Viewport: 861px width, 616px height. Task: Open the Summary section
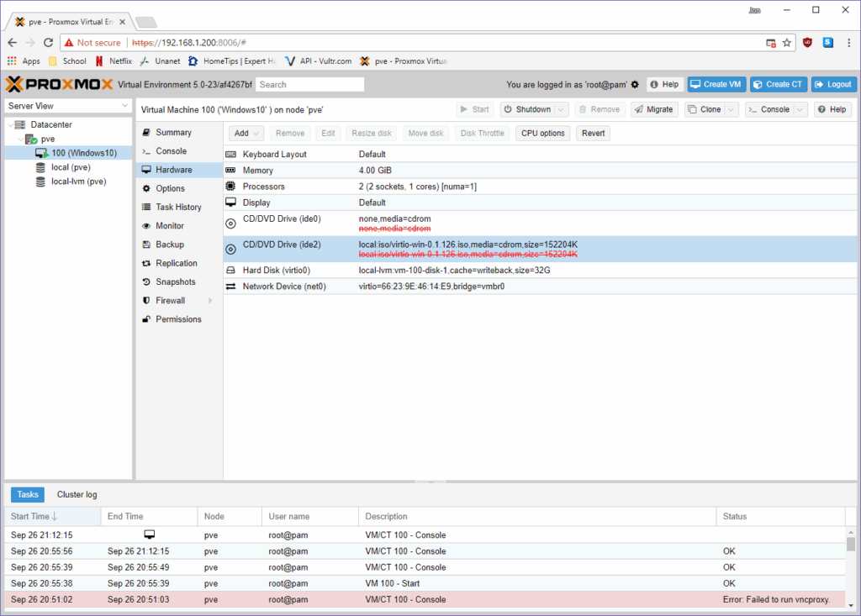click(179, 132)
